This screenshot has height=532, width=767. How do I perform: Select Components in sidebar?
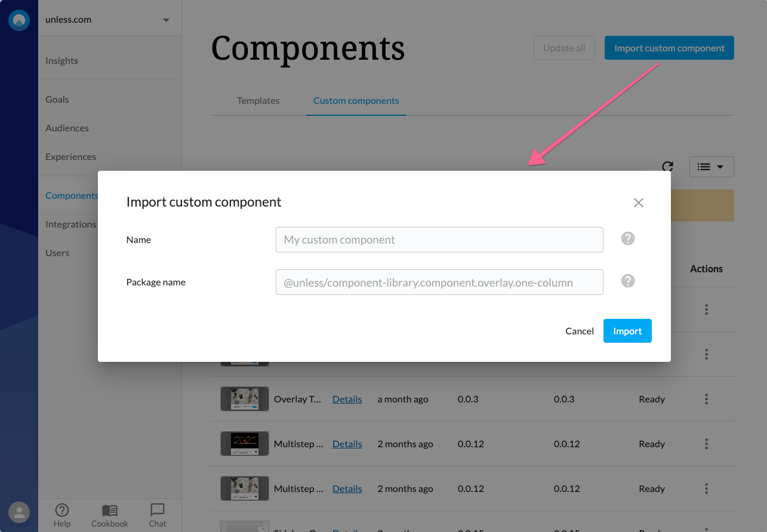pyautogui.click(x=72, y=196)
